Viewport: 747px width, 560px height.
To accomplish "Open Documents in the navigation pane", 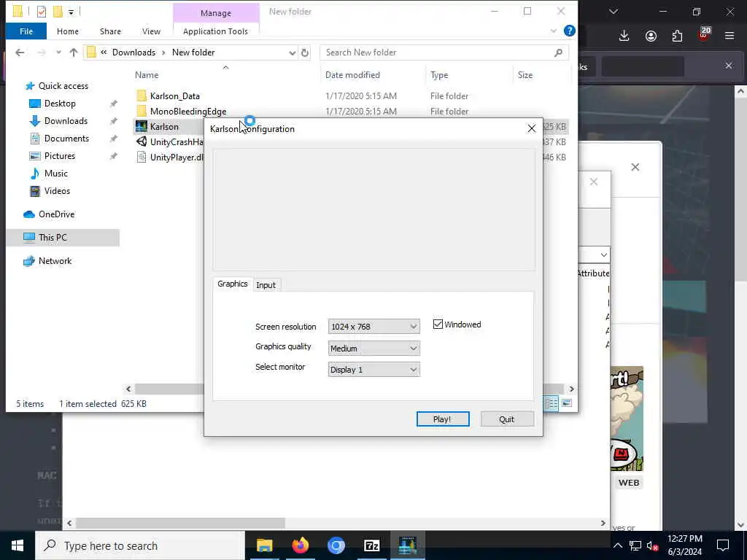I will pos(66,139).
